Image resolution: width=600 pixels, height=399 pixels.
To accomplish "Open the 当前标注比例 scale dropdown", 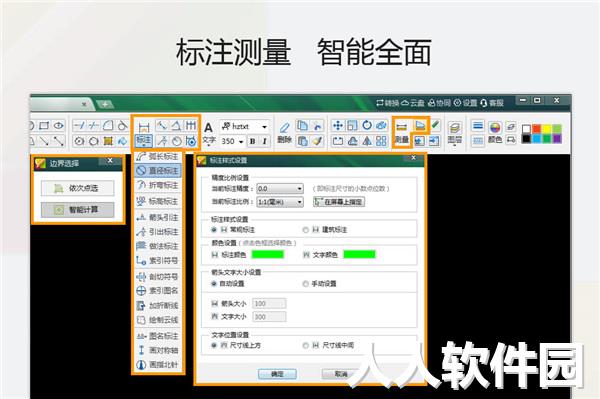I will [280, 202].
